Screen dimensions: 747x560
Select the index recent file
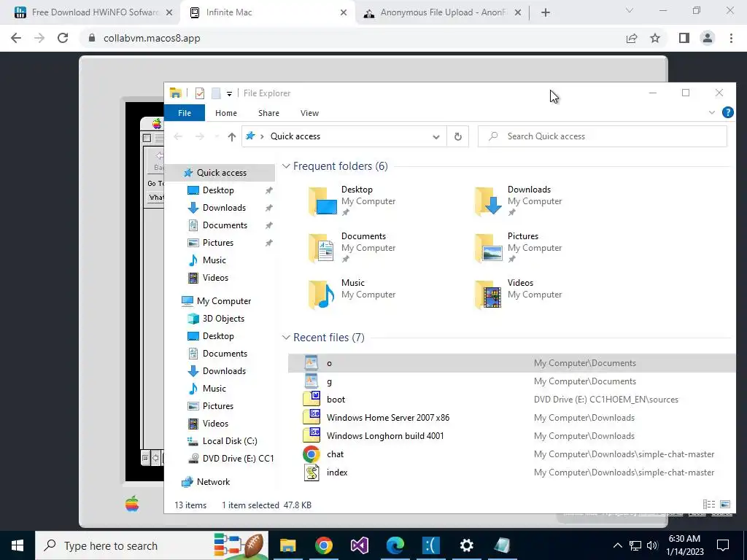coord(511,472)
